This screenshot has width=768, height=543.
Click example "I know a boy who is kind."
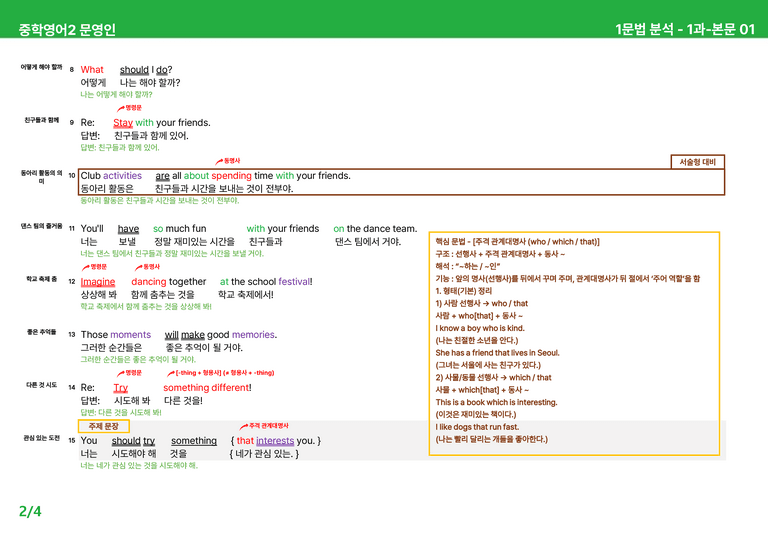pos(480,328)
